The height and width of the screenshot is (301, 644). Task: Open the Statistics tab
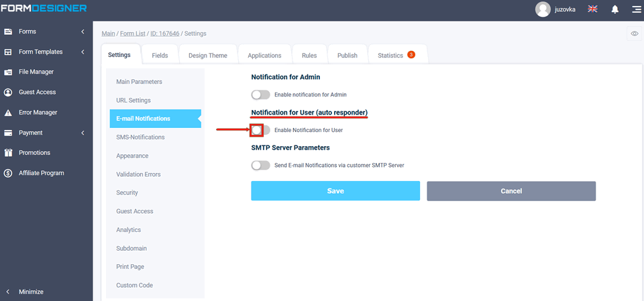coord(390,56)
